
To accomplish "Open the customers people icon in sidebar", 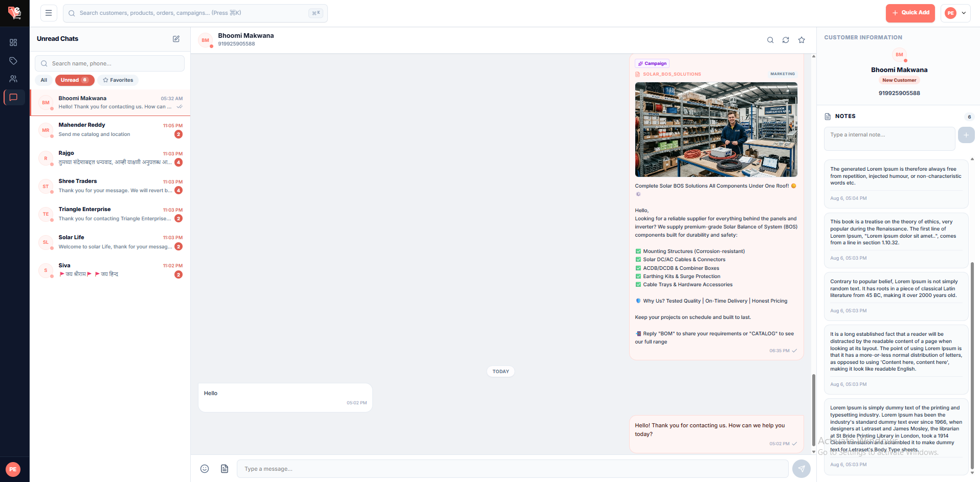I will click(13, 79).
